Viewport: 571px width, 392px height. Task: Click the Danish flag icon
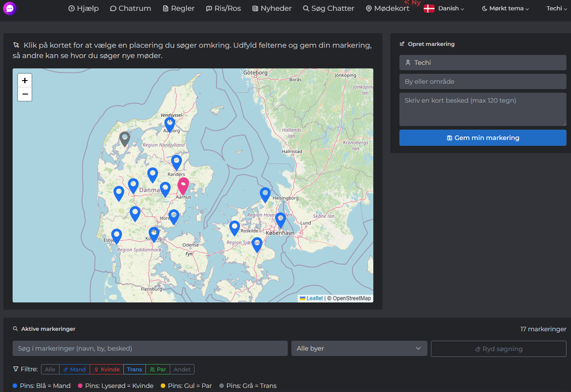point(429,9)
